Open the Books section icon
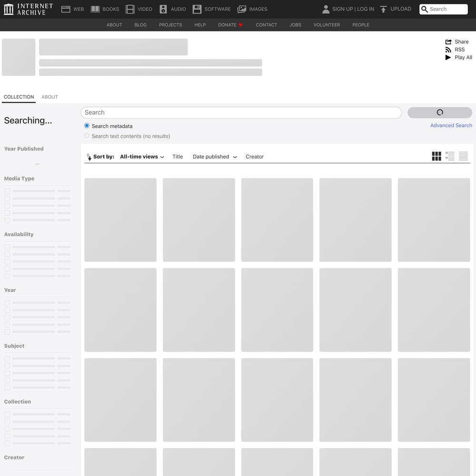This screenshot has height=476, width=476. point(95,9)
